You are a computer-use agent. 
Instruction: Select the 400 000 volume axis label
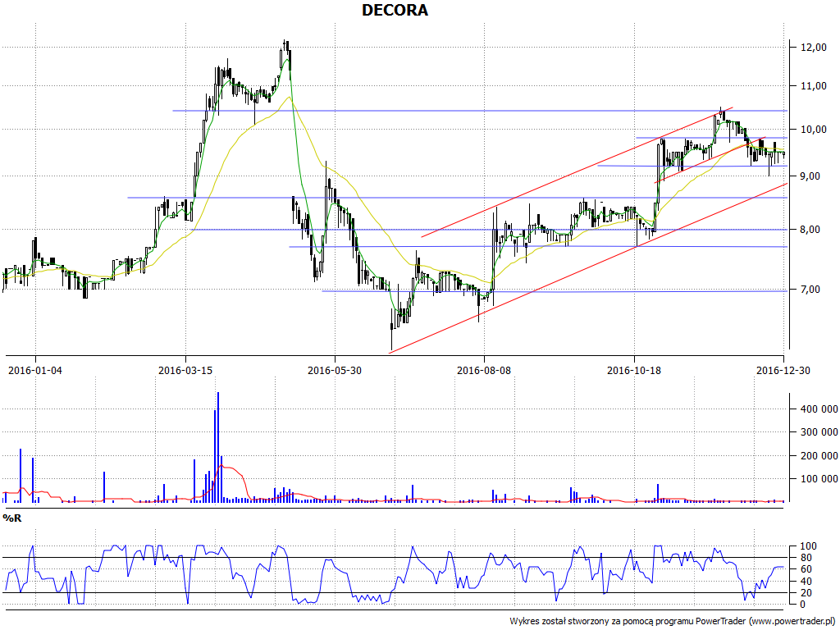[819, 409]
